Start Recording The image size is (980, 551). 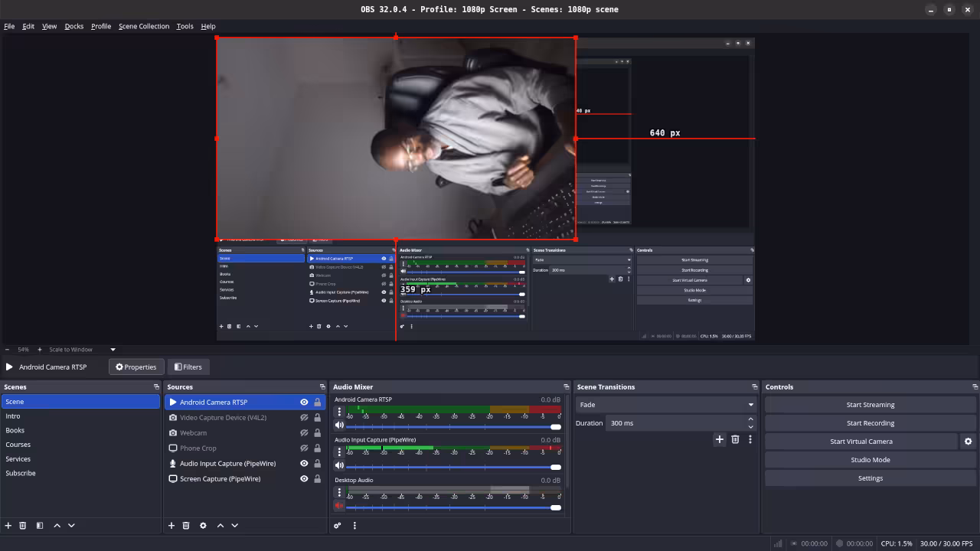870,422
